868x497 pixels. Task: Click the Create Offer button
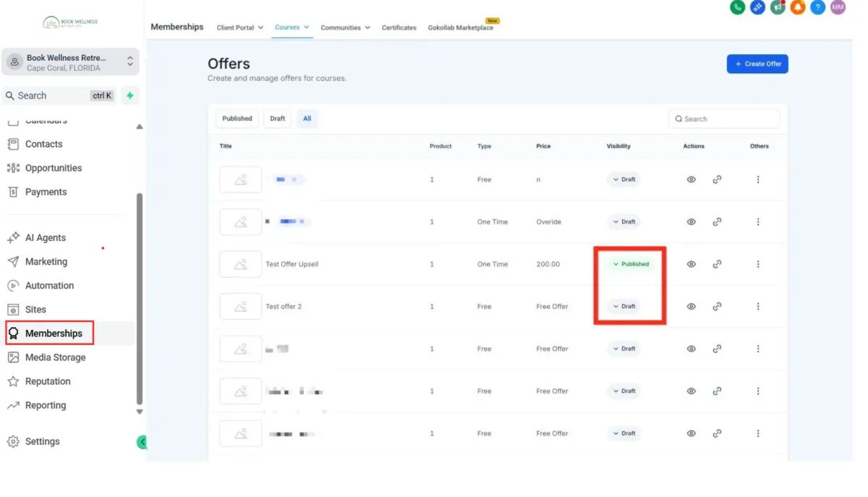click(757, 64)
